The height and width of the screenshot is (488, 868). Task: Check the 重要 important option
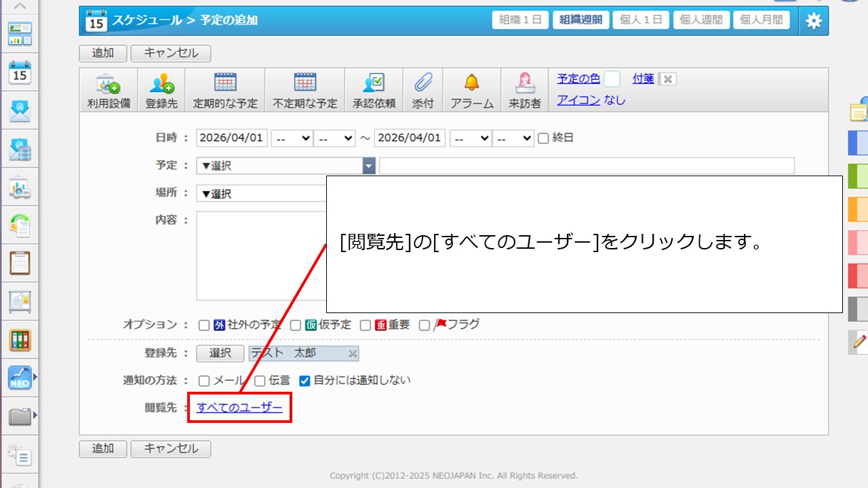click(x=366, y=325)
